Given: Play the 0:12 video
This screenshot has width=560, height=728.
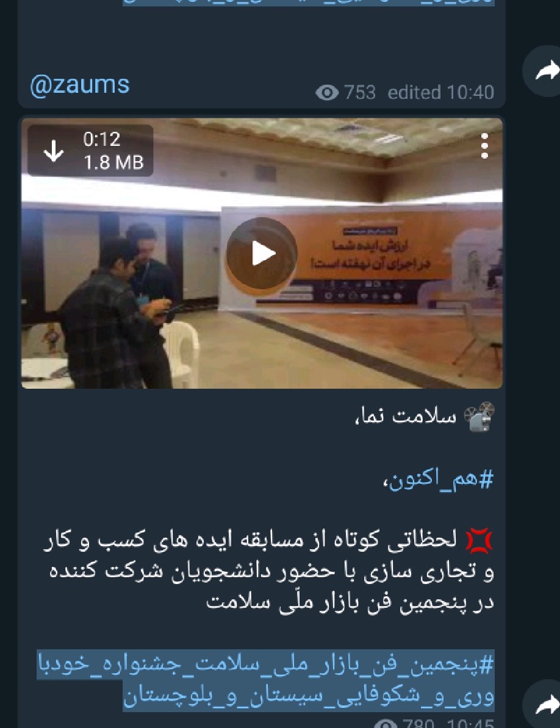Looking at the screenshot, I should click(262, 253).
